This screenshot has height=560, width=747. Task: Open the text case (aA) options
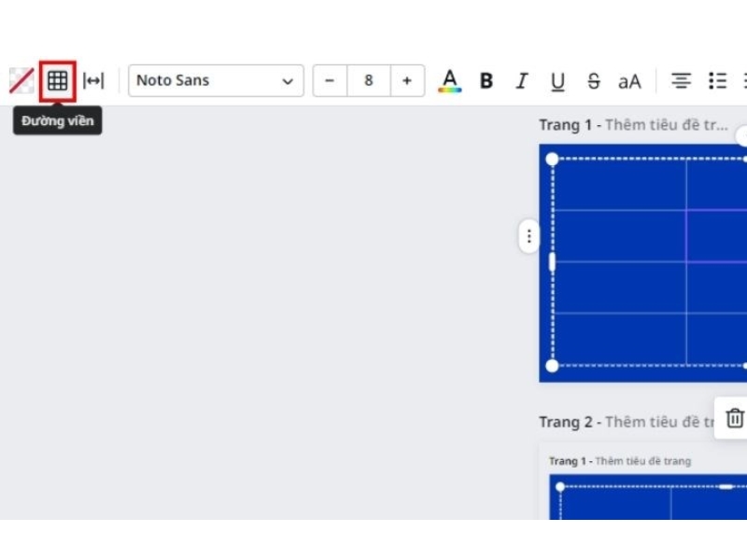(x=628, y=80)
